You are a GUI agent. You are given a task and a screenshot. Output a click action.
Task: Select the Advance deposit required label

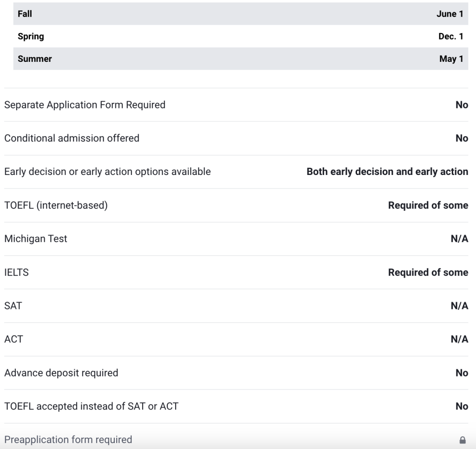click(x=61, y=373)
